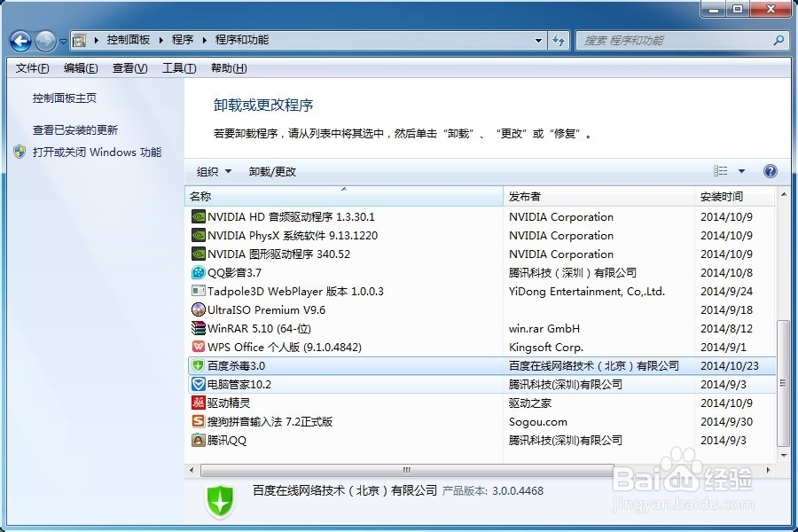The height and width of the screenshot is (532, 798).
Task: Click the 腾讯QQ penguin icon
Action: [198, 440]
